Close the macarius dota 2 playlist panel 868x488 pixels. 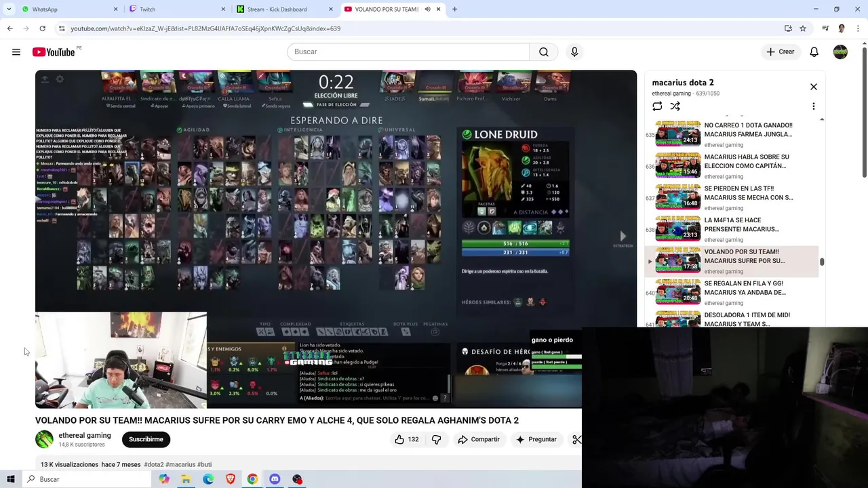pos(814,87)
